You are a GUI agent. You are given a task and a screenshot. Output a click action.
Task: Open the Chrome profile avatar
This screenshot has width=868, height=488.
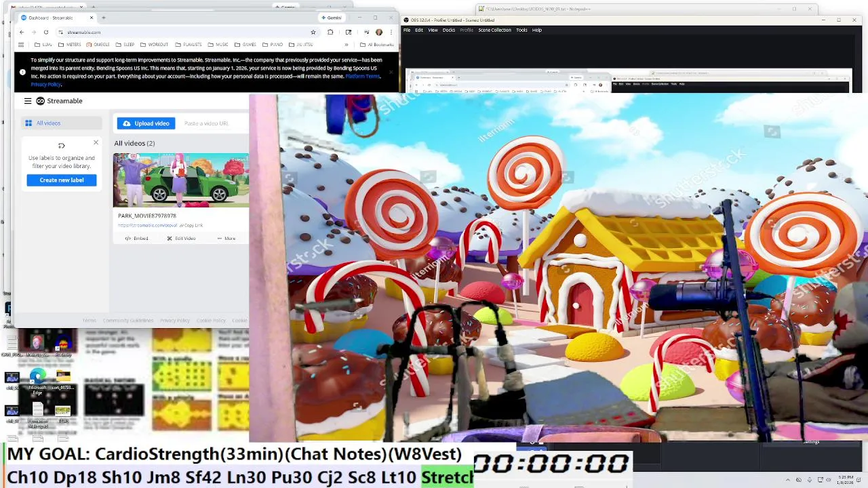tap(378, 33)
